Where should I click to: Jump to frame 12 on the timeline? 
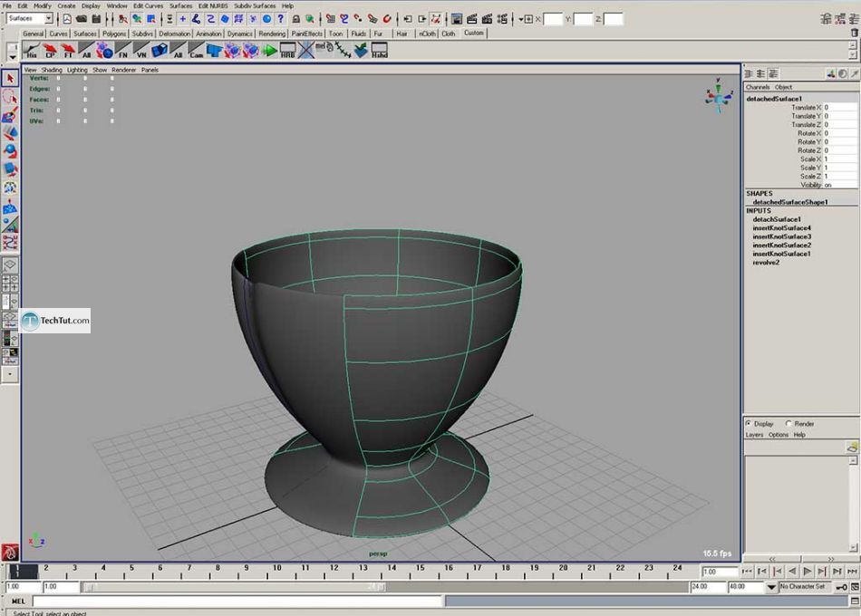(x=334, y=572)
